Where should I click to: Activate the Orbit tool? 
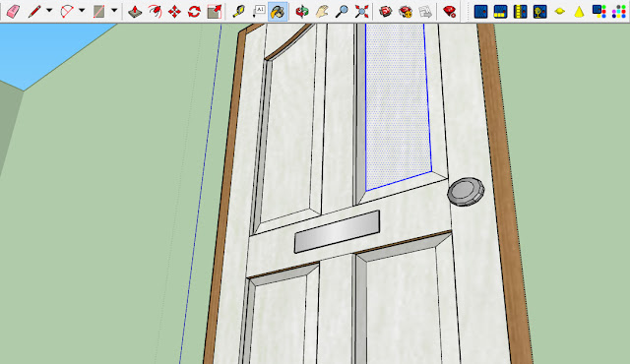[302, 11]
